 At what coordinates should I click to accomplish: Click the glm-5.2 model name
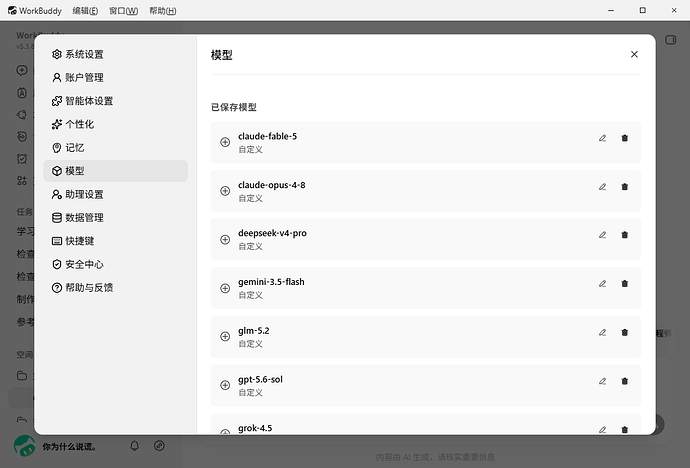click(253, 331)
